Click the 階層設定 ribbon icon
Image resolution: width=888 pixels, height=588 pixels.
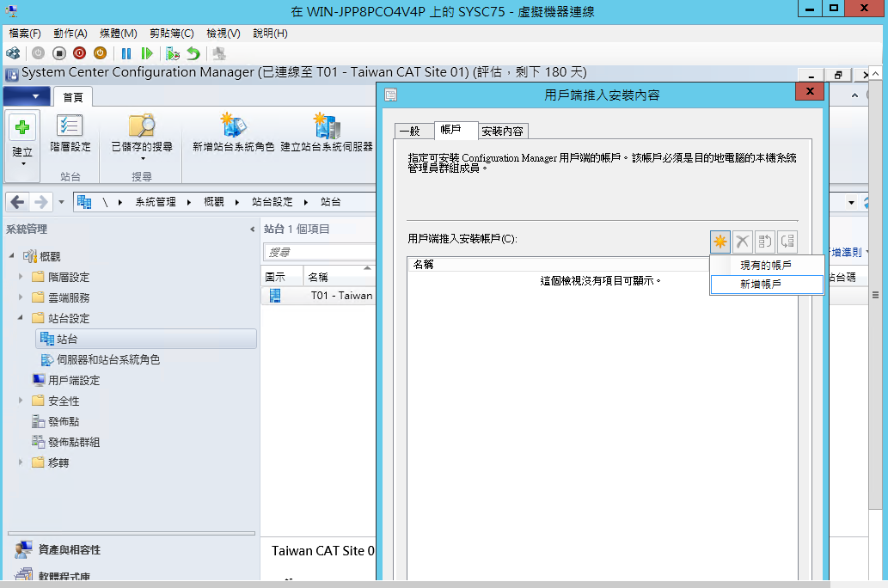tap(70, 134)
